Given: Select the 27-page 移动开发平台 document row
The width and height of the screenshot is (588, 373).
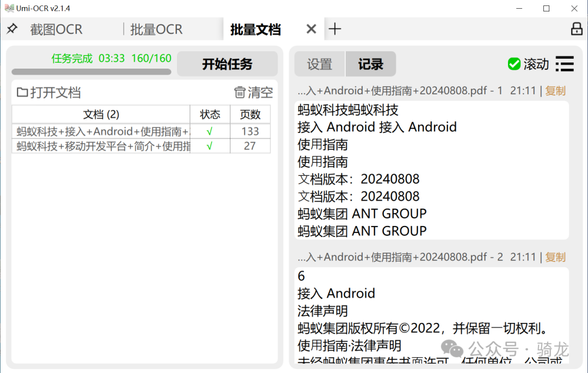Looking at the screenshot, I should click(102, 146).
